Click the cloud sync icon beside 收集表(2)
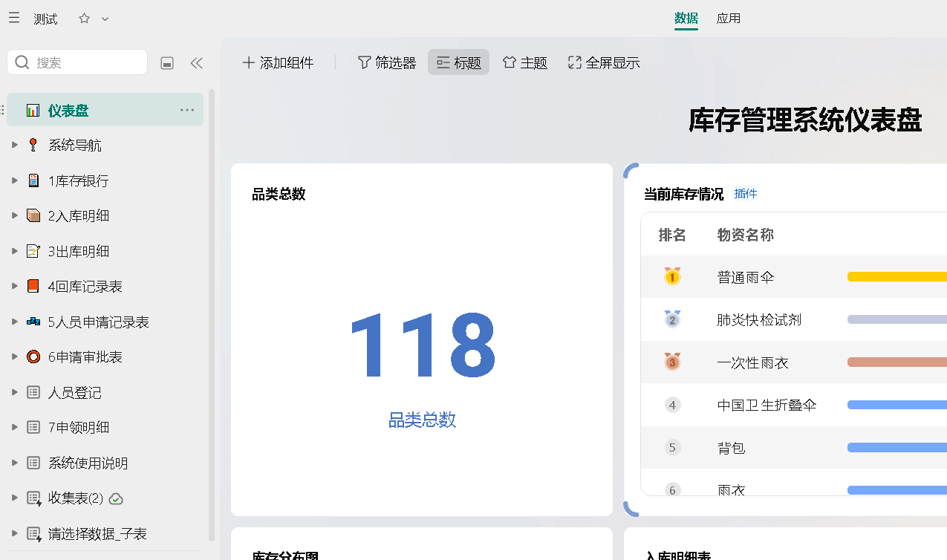This screenshot has height=560, width=947. tap(116, 499)
